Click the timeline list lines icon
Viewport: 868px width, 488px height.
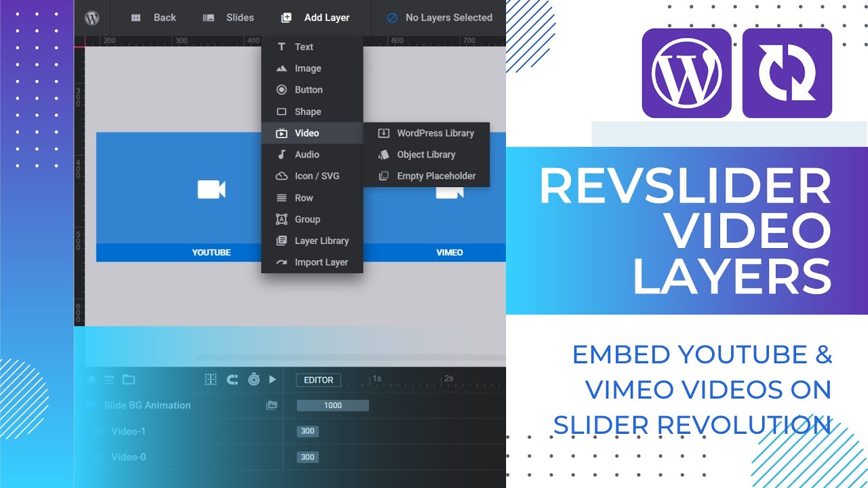click(x=109, y=380)
